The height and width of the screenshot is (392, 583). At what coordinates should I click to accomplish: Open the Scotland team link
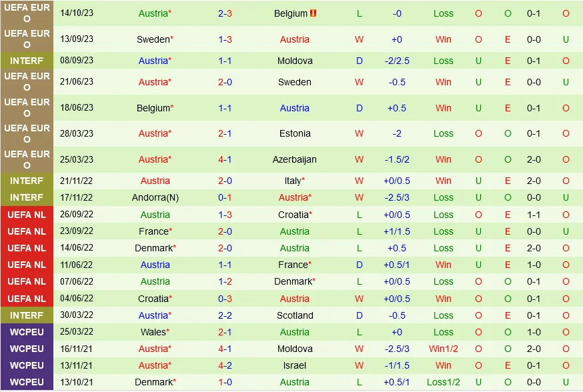click(x=295, y=315)
